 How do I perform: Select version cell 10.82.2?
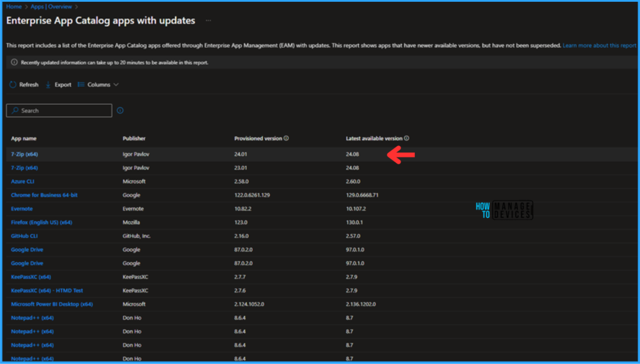pos(243,209)
